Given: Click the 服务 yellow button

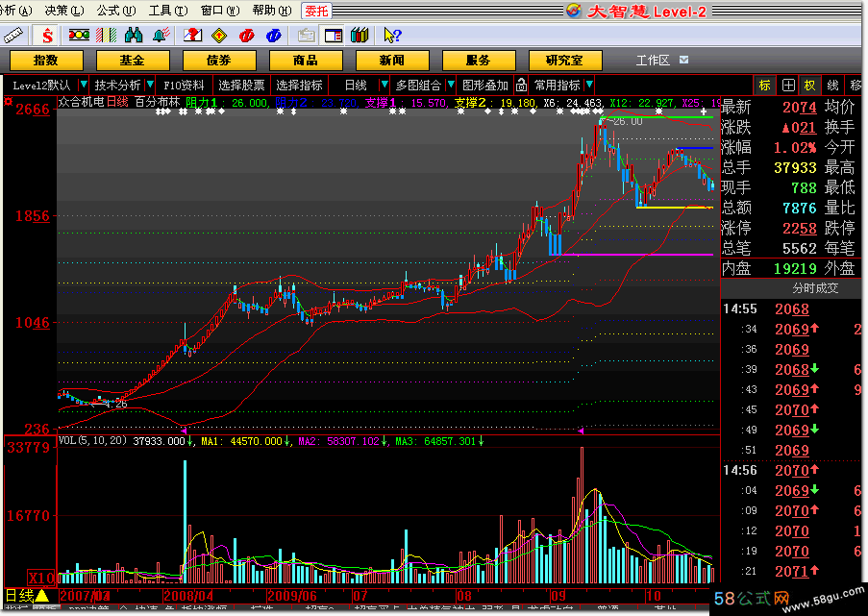Looking at the screenshot, I should [x=479, y=61].
